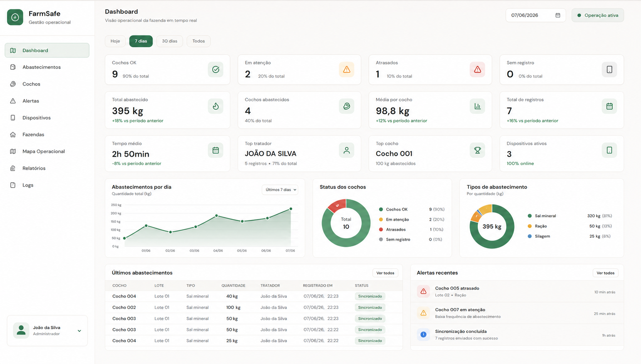641x364 pixels.
Task: Click the Operação ativa status button
Action: coord(598,15)
